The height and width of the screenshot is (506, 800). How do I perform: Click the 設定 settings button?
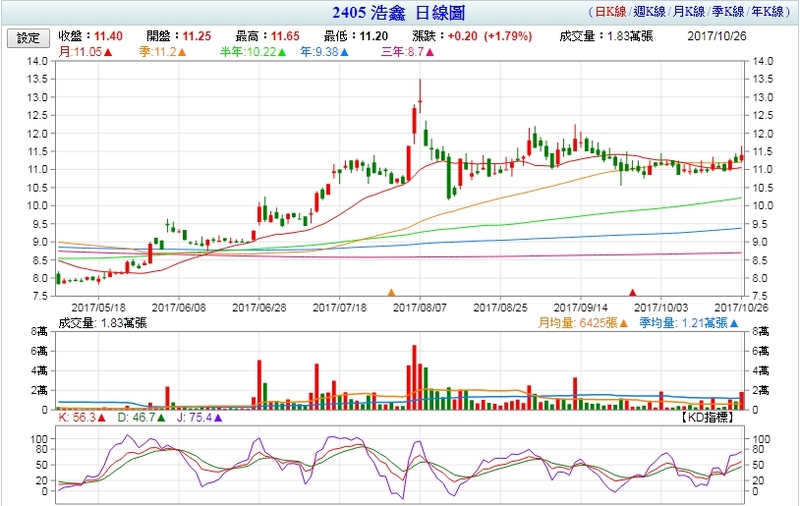[x=27, y=37]
